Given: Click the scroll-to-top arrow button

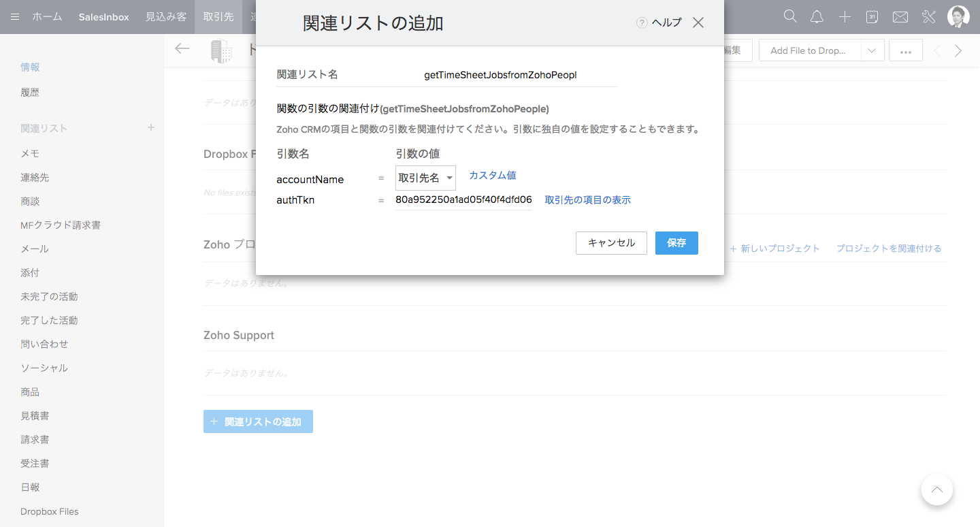Looking at the screenshot, I should point(936,490).
